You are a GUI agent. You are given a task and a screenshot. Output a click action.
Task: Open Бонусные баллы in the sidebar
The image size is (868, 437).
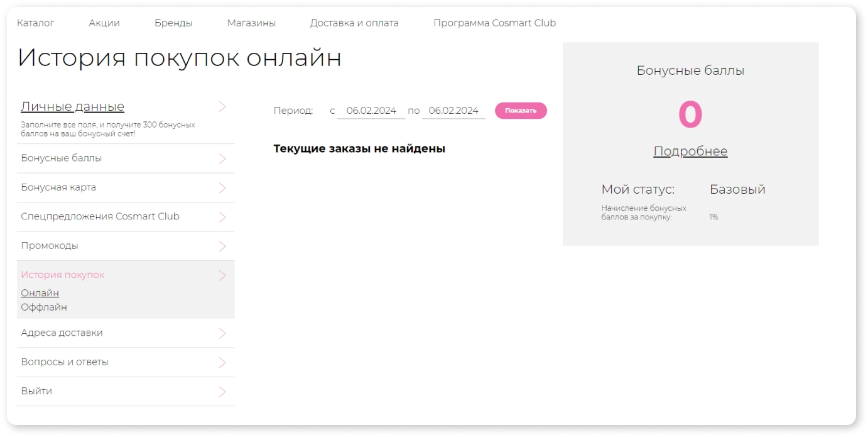coord(62,158)
